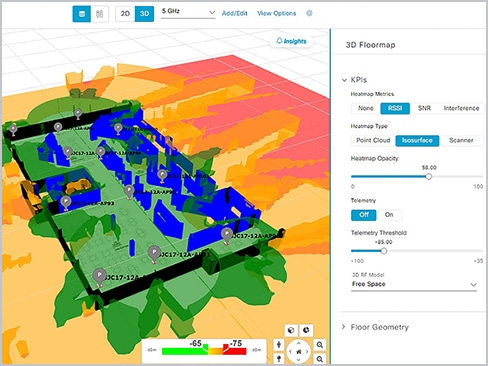Choose Point Cloud heatmap type
Viewport: 488px width, 366px height.
pyautogui.click(x=373, y=140)
